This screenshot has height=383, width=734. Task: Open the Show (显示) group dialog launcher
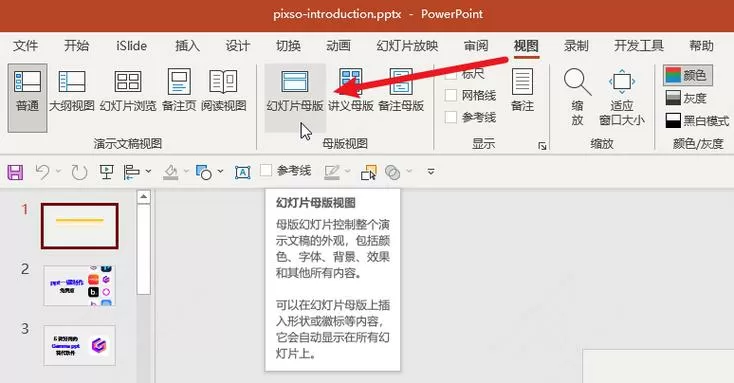click(x=542, y=146)
